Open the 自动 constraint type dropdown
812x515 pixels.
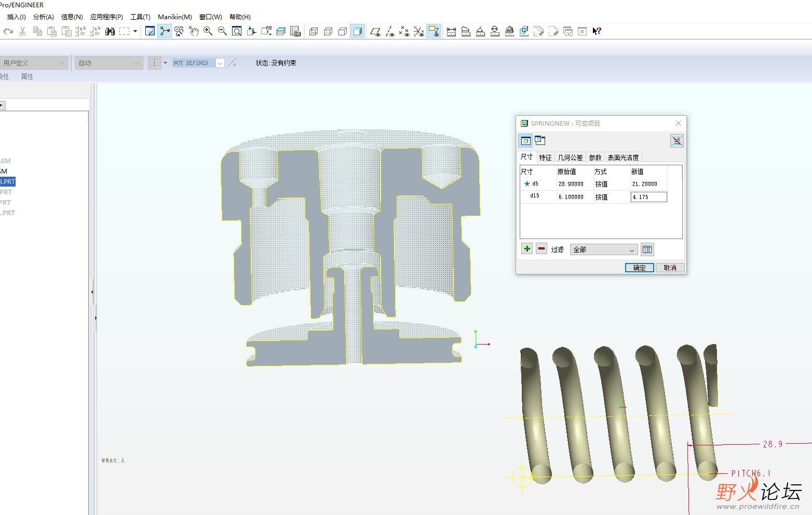pyautogui.click(x=109, y=63)
